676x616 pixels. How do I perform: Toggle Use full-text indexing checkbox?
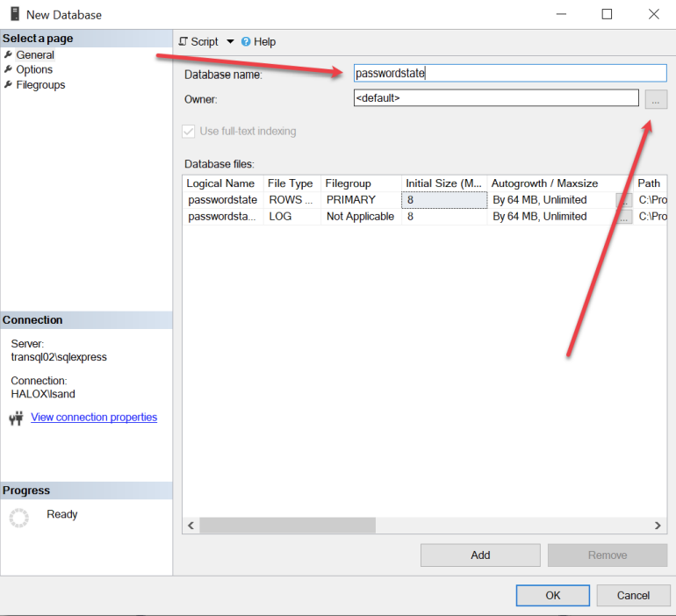pyautogui.click(x=189, y=132)
